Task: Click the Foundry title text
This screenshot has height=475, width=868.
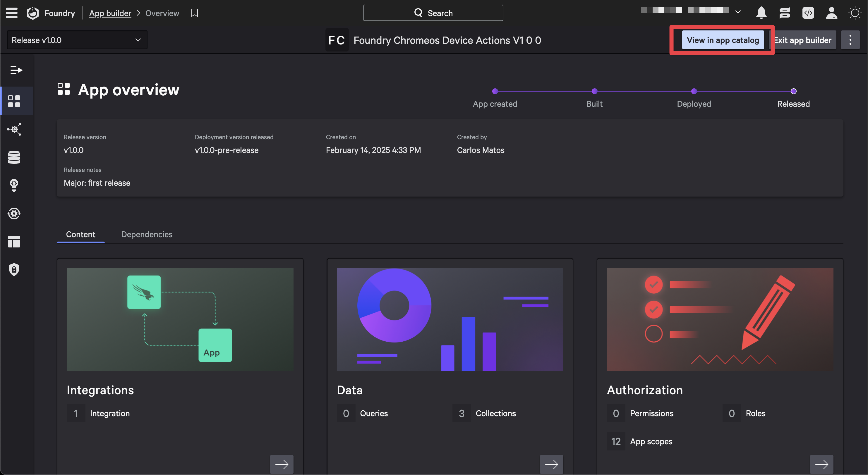Action: 60,13
